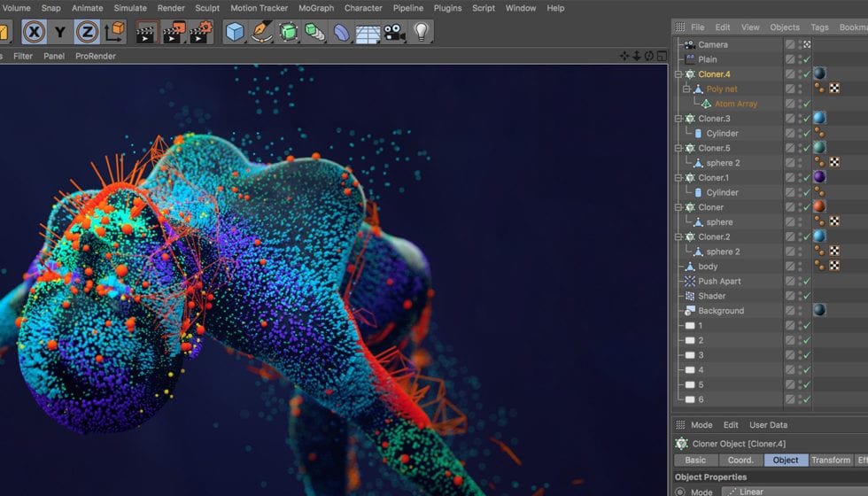Image resolution: width=868 pixels, height=496 pixels.
Task: Toggle the viewport maximize icon
Action: pos(662,56)
